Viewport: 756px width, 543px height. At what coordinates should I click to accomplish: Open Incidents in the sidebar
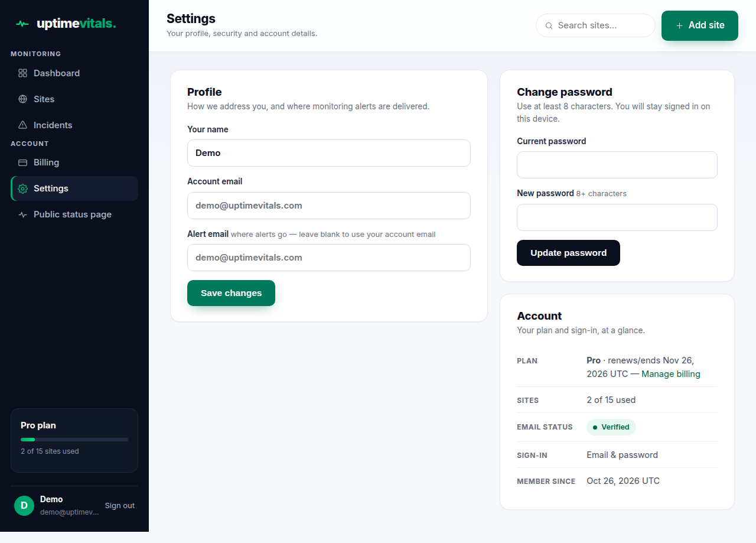pyautogui.click(x=74, y=125)
